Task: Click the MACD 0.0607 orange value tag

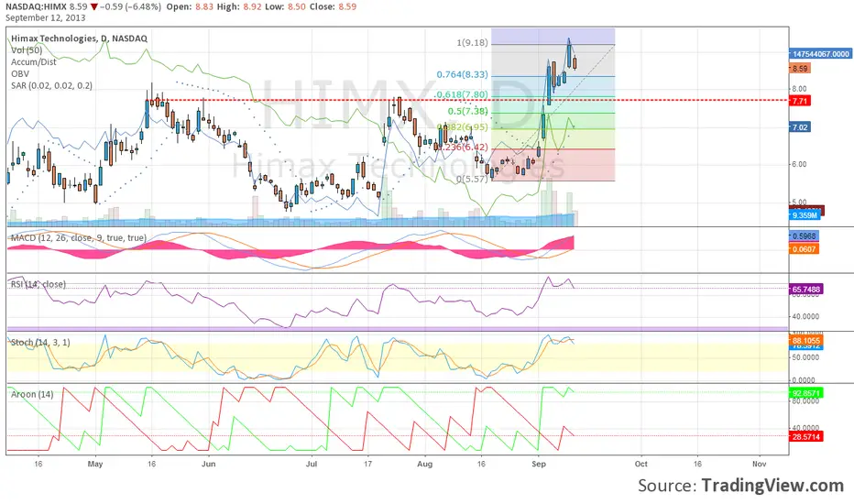Action: click(804, 249)
